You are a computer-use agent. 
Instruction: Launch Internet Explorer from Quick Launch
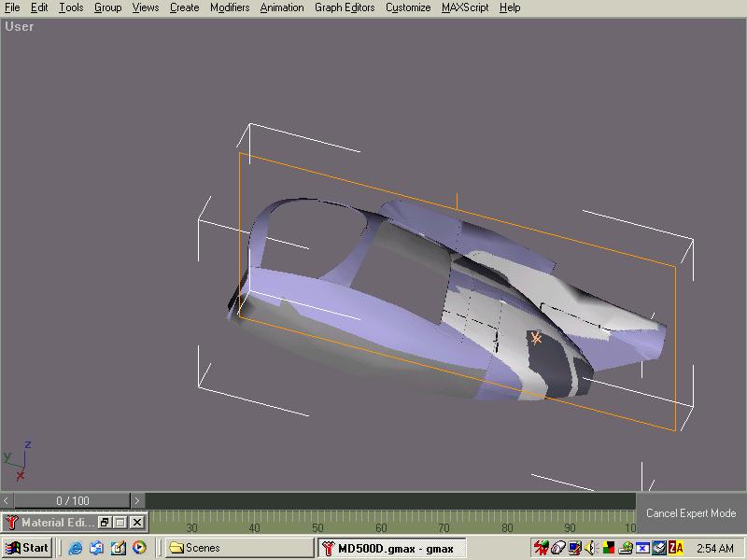click(76, 548)
